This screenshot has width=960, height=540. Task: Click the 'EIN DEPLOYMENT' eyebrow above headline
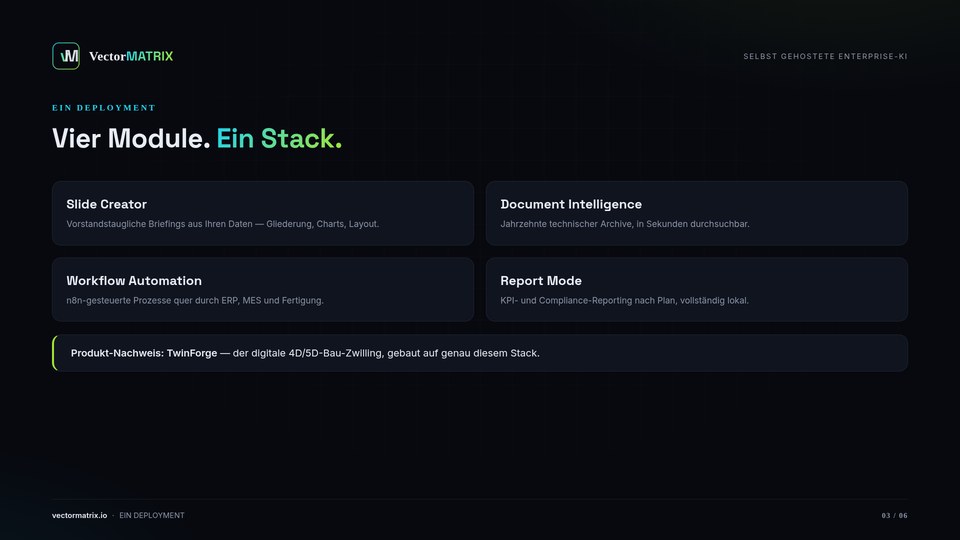tap(104, 108)
